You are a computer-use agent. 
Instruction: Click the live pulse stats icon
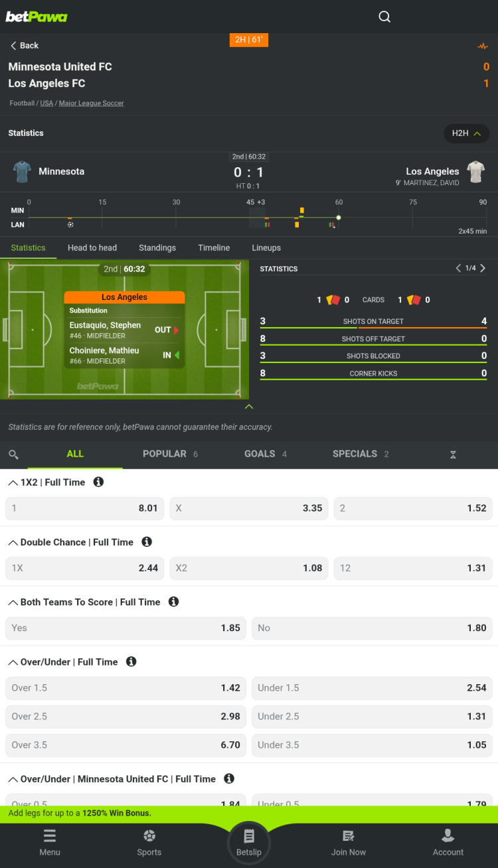pyautogui.click(x=483, y=46)
